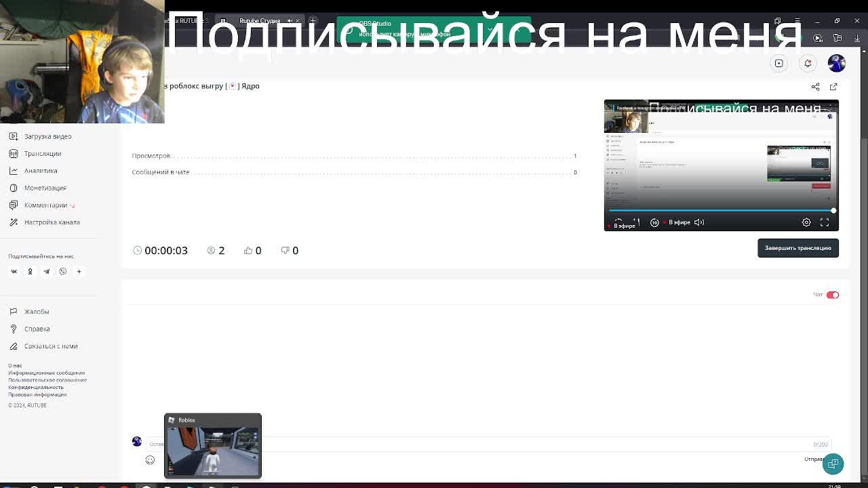Click the viewers count icon

pos(211,250)
